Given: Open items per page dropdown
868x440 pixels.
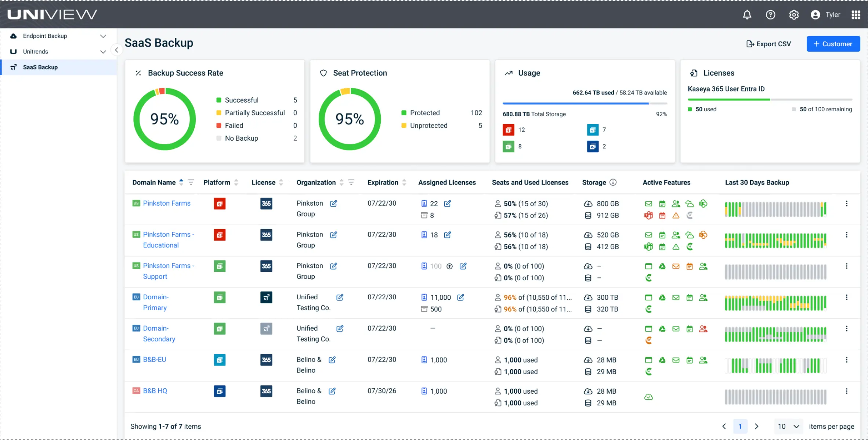Looking at the screenshot, I should point(788,426).
